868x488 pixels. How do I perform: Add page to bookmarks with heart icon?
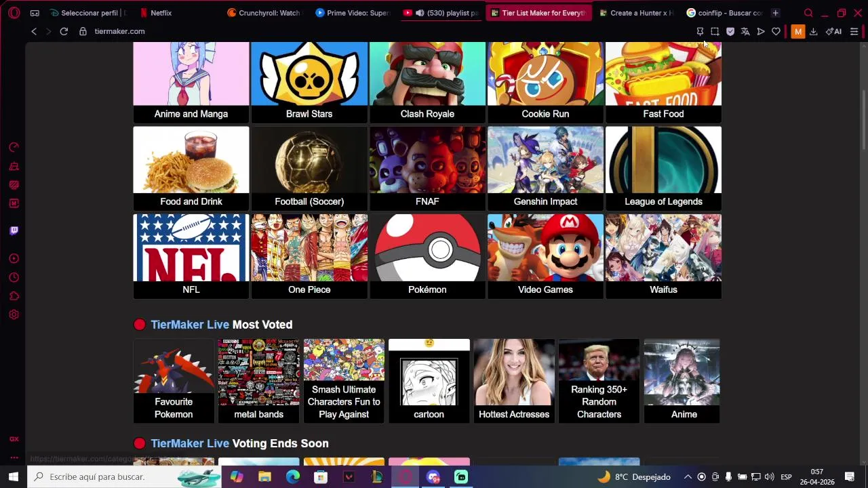pyautogui.click(x=776, y=31)
